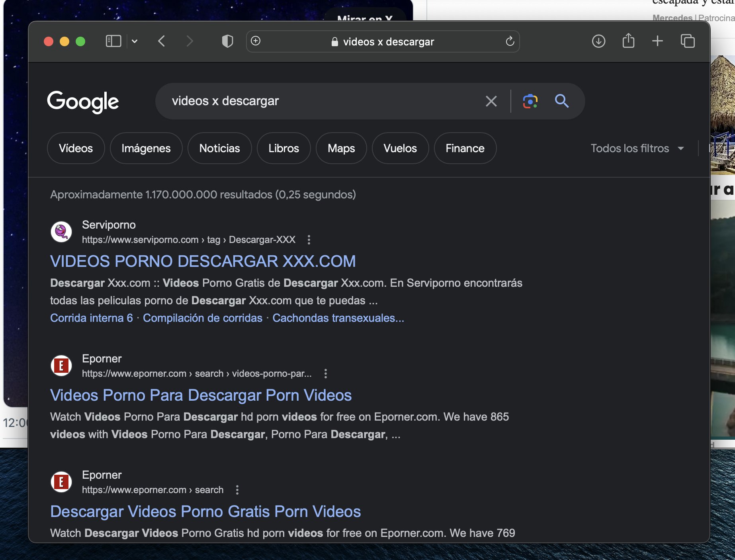Switch to Vídeos results tab
Screen dimensions: 735x560
pos(76,148)
